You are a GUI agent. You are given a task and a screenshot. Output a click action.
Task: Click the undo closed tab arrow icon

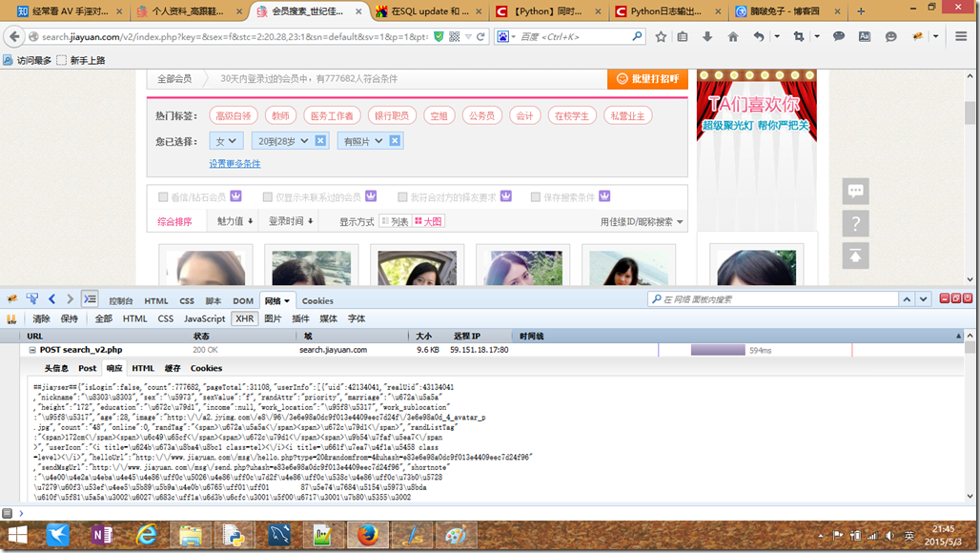click(x=759, y=37)
